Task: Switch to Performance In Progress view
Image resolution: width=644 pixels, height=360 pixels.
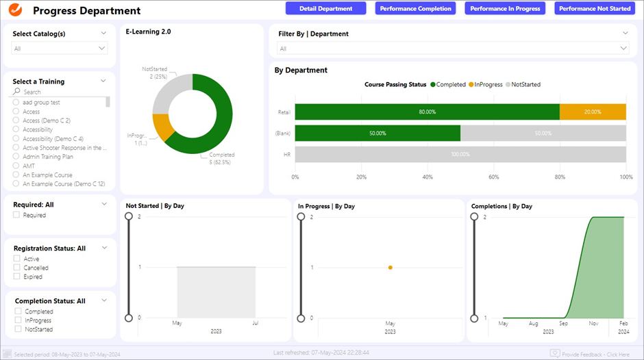Action: click(505, 8)
